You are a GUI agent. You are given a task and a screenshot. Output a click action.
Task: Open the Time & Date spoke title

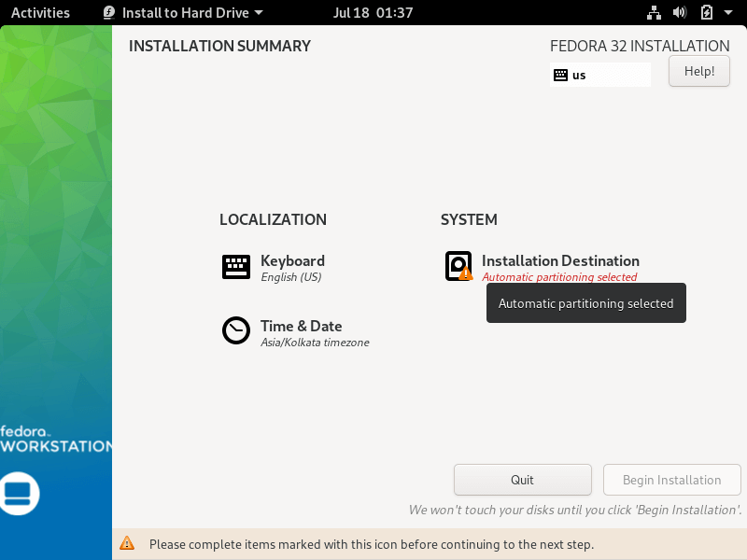[301, 326]
